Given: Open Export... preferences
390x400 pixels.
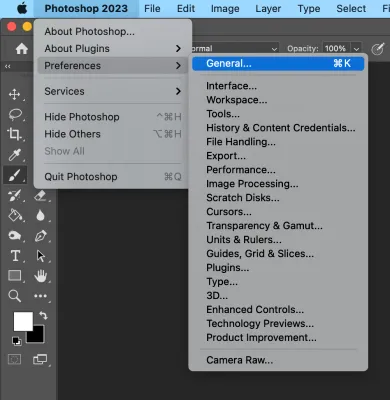Looking at the screenshot, I should [278, 156].
